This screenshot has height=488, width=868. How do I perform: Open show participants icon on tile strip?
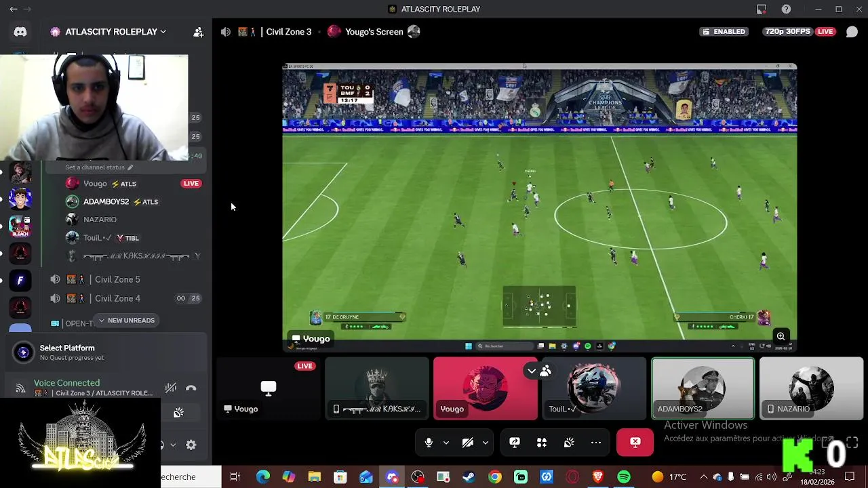pos(546,371)
